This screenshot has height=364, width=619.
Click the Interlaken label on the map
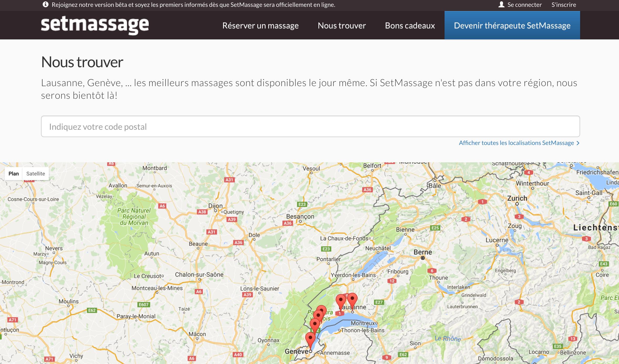pos(458,287)
